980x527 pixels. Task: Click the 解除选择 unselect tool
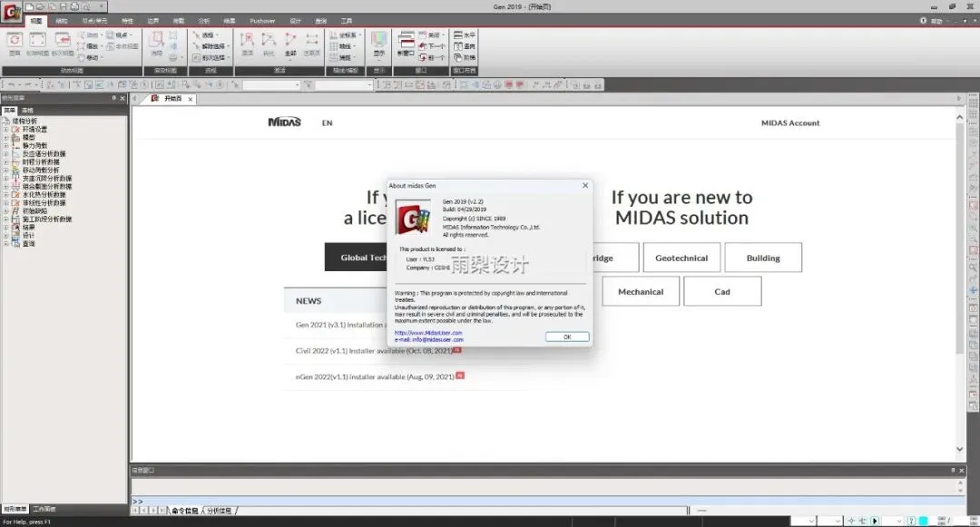click(x=211, y=46)
